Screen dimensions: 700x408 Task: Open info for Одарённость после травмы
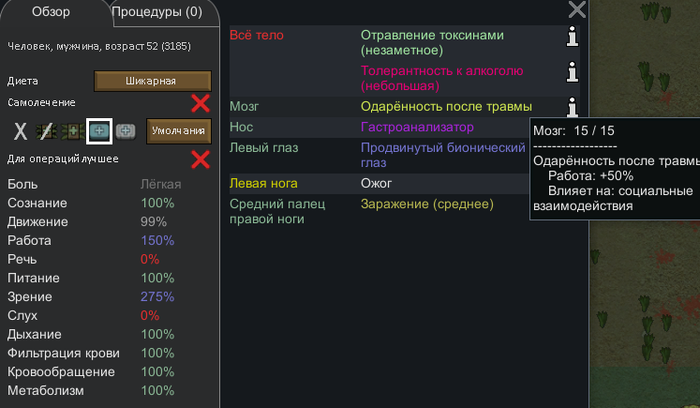pyautogui.click(x=572, y=106)
